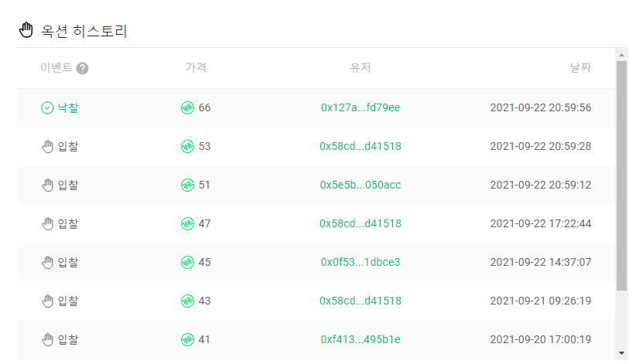Image resolution: width=629 pixels, height=364 pixels.
Task: Click the price value 43
Action: pyautogui.click(x=204, y=301)
